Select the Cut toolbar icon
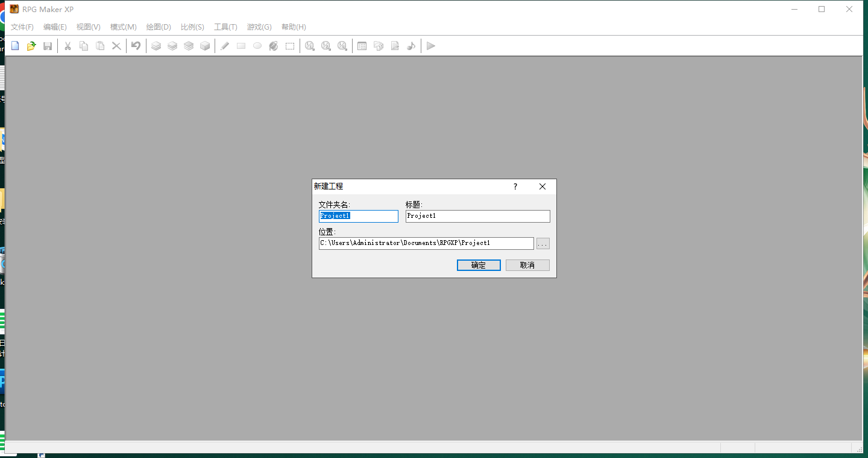 pos(67,45)
